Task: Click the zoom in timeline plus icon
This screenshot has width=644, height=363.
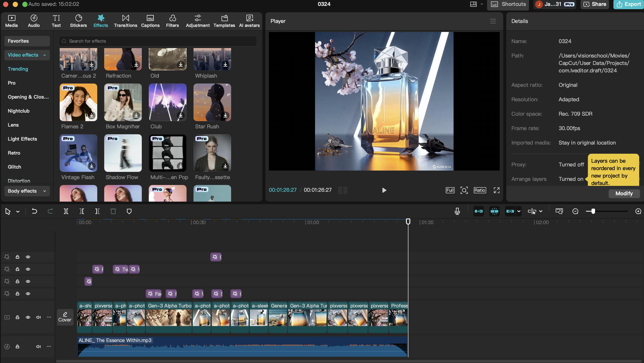Action: (638, 211)
